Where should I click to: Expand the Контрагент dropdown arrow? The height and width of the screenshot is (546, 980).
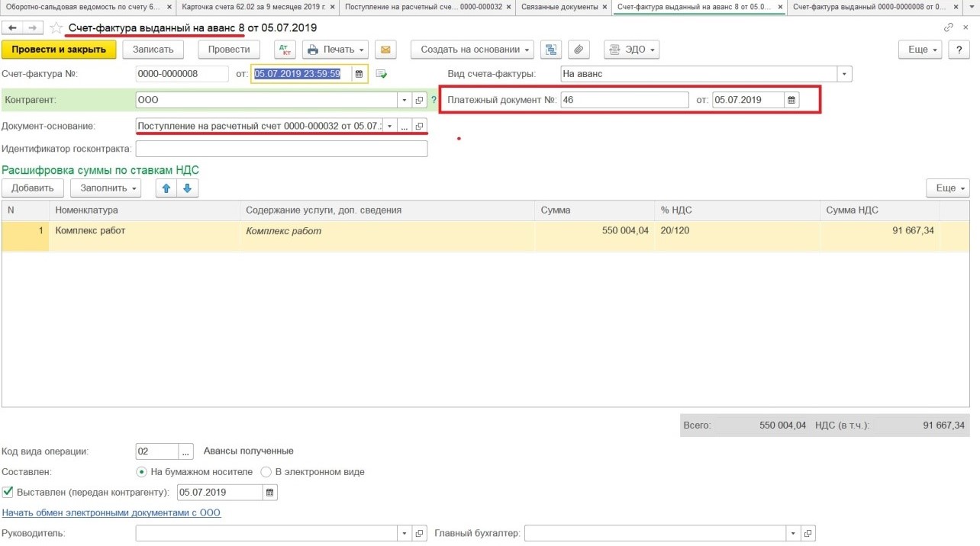point(405,100)
